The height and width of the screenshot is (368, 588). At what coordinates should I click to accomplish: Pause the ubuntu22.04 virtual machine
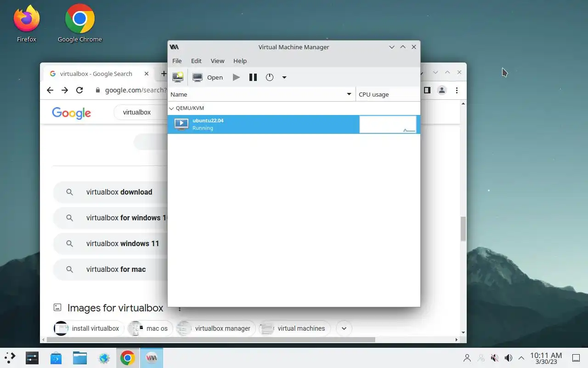[x=253, y=77]
